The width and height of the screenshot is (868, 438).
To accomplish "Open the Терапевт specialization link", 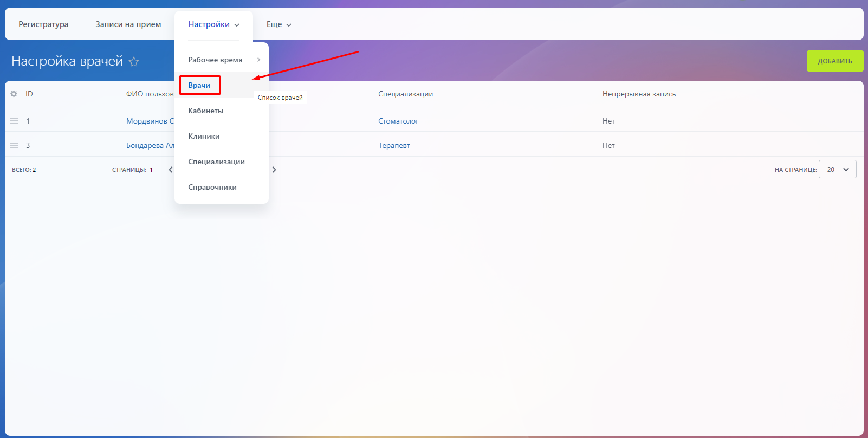I will pyautogui.click(x=394, y=145).
